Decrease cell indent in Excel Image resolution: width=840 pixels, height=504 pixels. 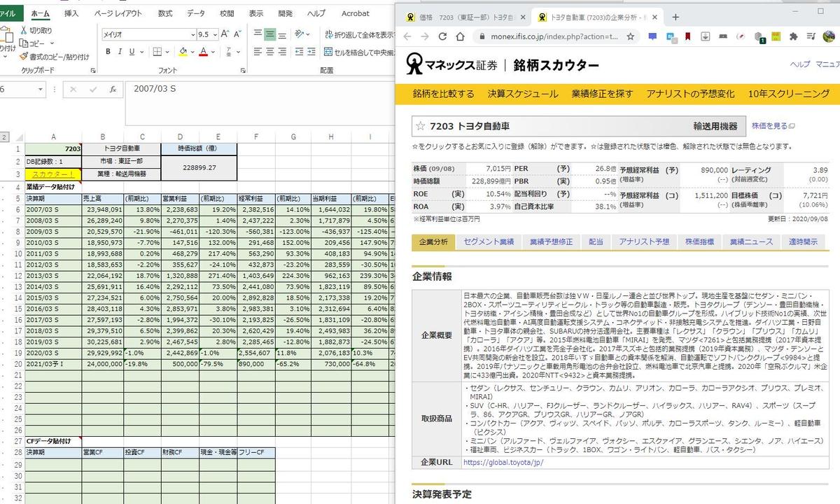(300, 52)
